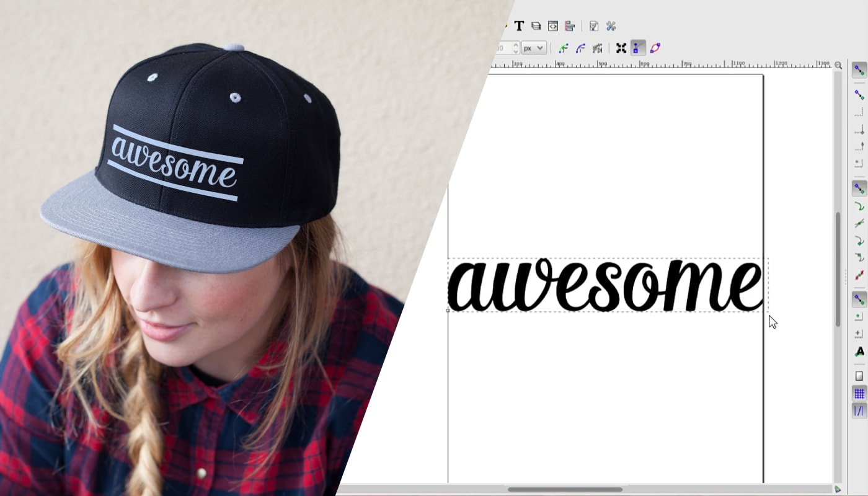
Task: Open the px units dropdown
Action: 533,48
